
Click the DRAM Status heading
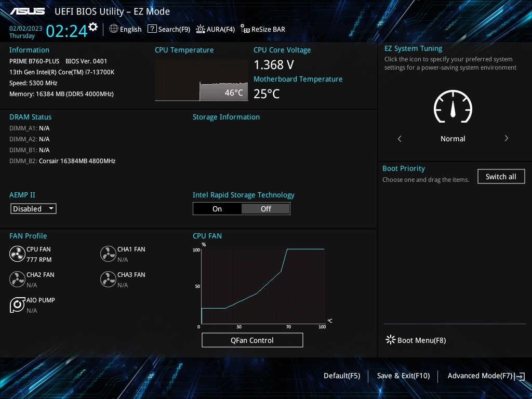[31, 117]
